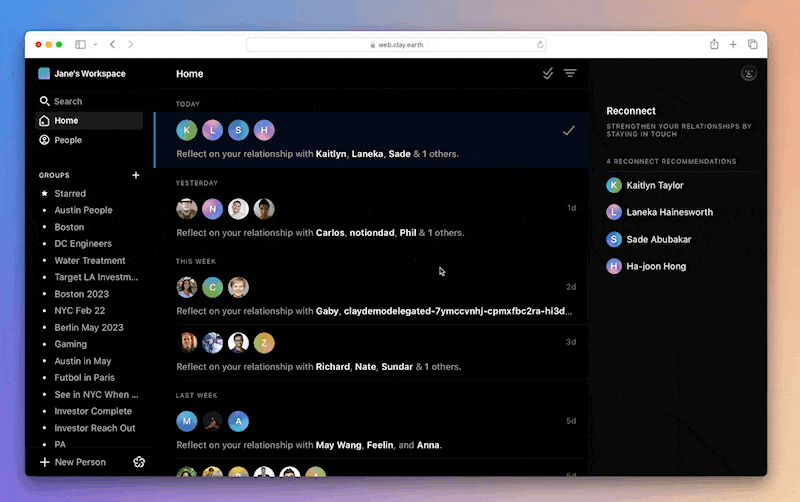Image resolution: width=800 pixels, height=502 pixels.
Task: Click the H avatar in Today row
Action: coord(264,130)
